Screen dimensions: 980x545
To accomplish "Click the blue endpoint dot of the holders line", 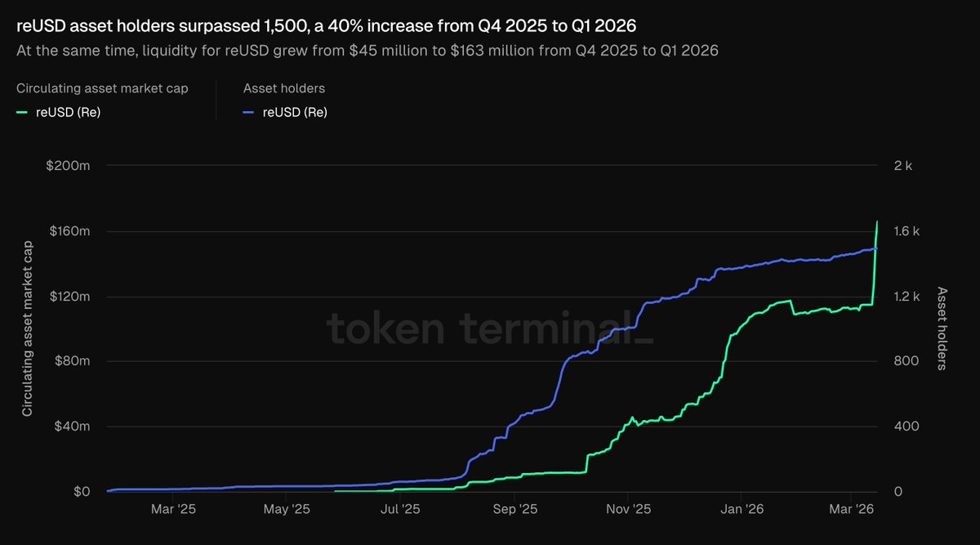I will [x=876, y=248].
